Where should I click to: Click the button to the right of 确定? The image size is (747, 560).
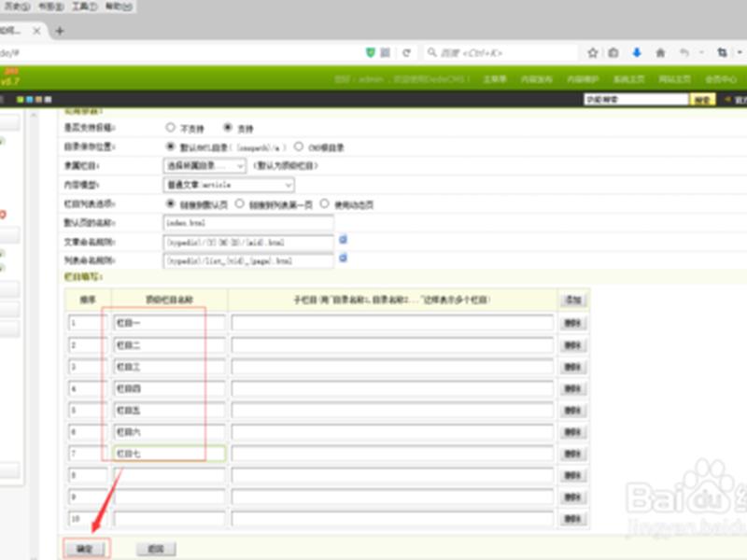156,549
